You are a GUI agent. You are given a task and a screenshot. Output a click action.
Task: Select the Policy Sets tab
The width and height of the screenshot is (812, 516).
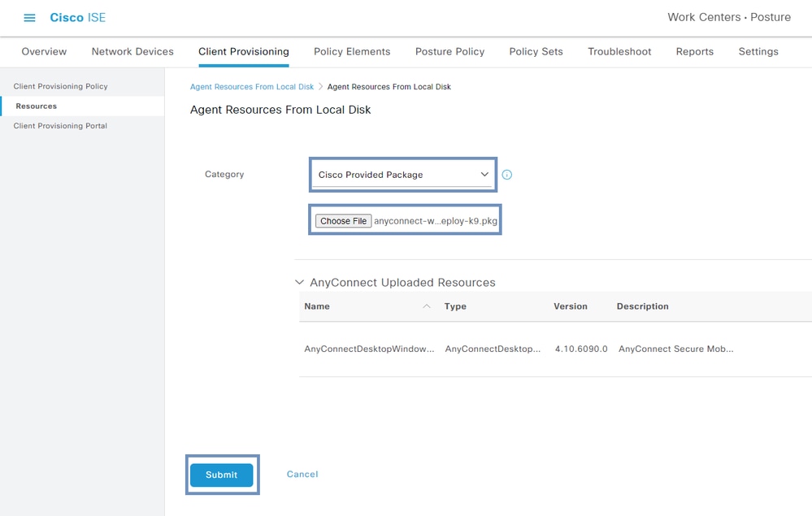coord(536,52)
